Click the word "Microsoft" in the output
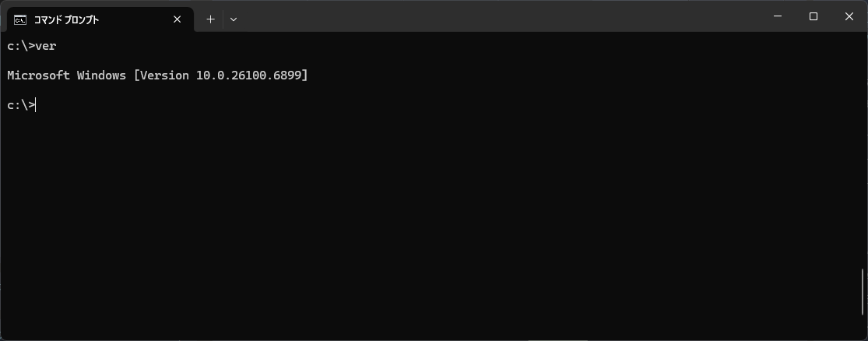Image resolution: width=868 pixels, height=341 pixels. click(38, 76)
